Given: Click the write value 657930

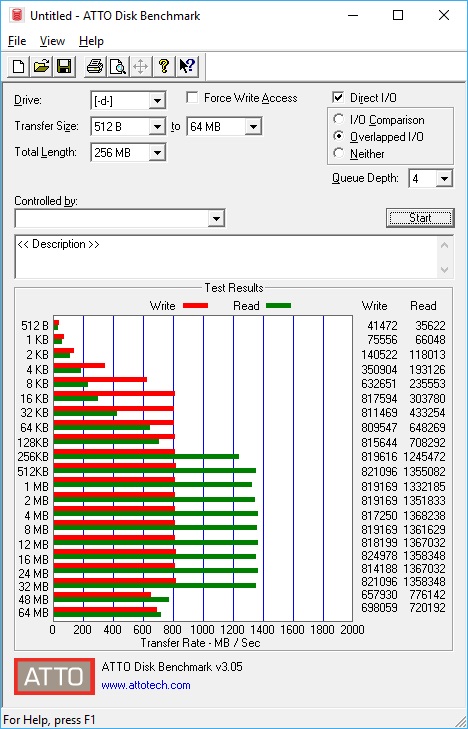Looking at the screenshot, I should pos(379,595).
